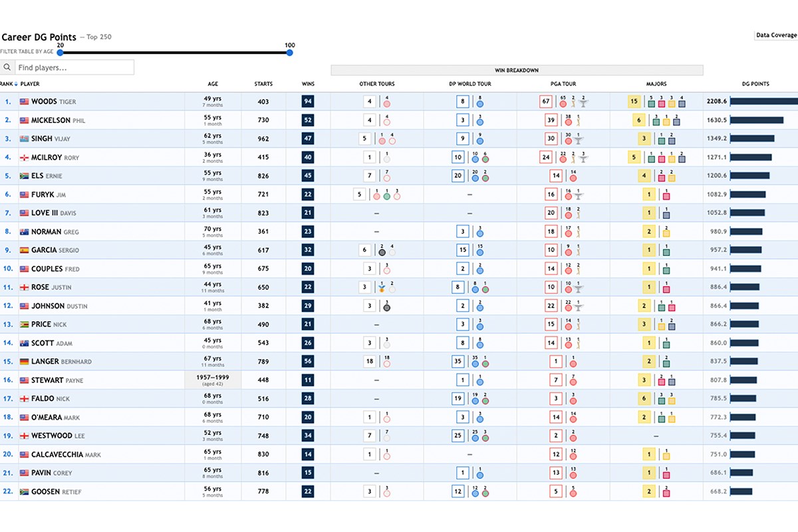798x532 pixels.
Task: Click the flag icon beside MCILROY
Action: tap(25, 158)
